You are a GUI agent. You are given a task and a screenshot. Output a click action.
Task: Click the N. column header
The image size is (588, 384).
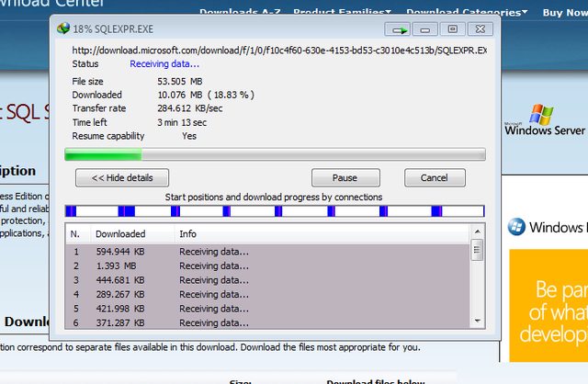tap(78, 234)
